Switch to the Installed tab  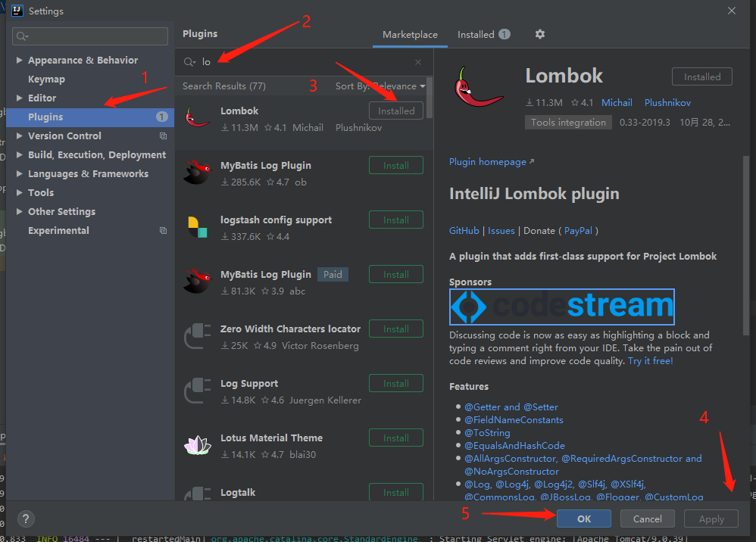483,35
